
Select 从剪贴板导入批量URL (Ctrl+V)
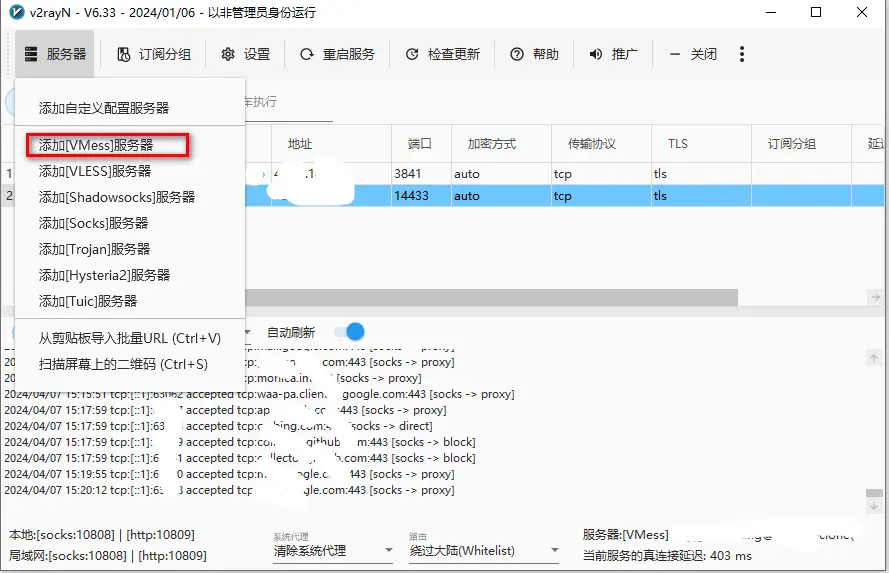point(130,338)
